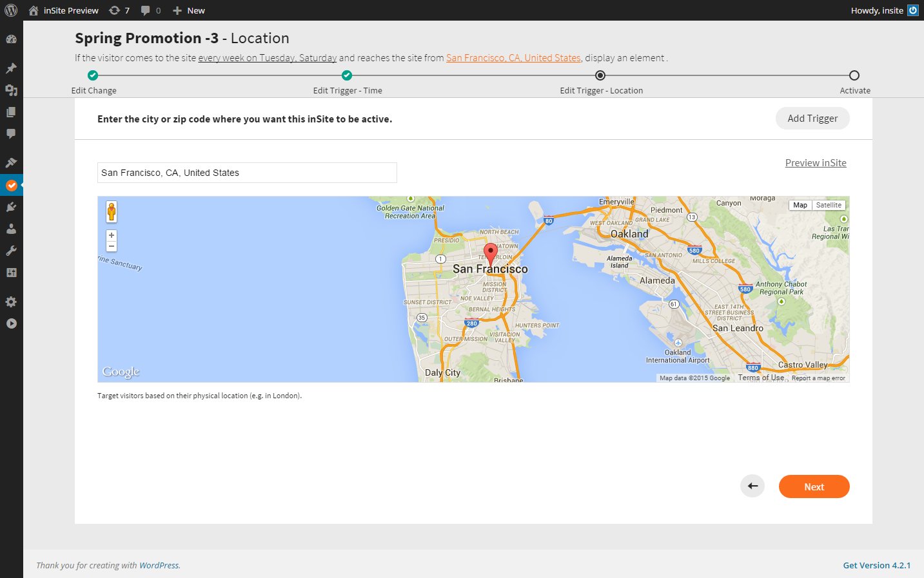Open Posts via the pushpin sidebar icon
924x578 pixels.
11,68
